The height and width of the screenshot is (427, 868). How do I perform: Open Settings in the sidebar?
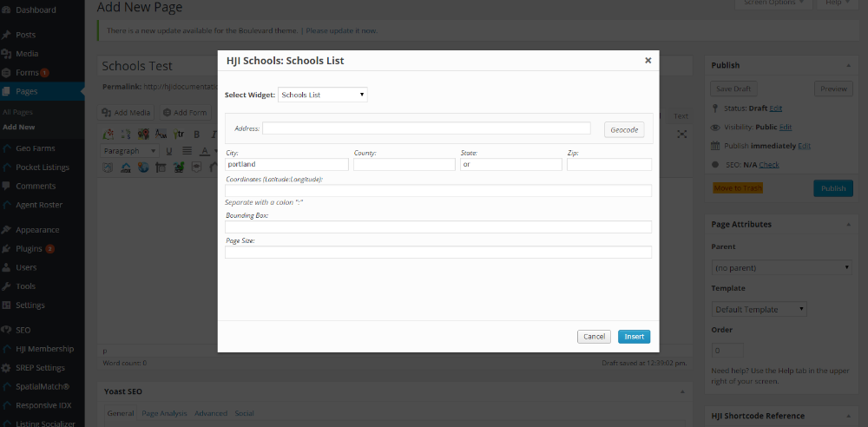coord(42,305)
